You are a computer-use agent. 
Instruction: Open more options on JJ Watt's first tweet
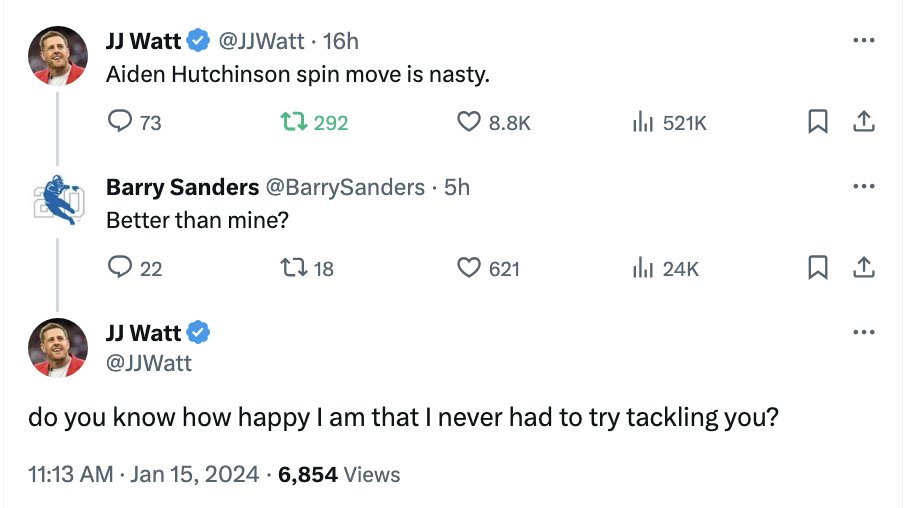tap(864, 40)
